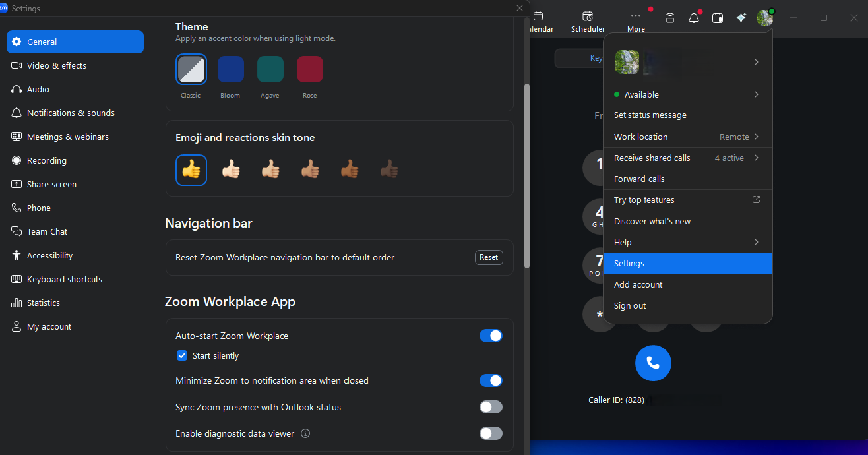Image resolution: width=868 pixels, height=455 pixels.
Task: Reset the navigation bar order
Action: click(x=489, y=257)
